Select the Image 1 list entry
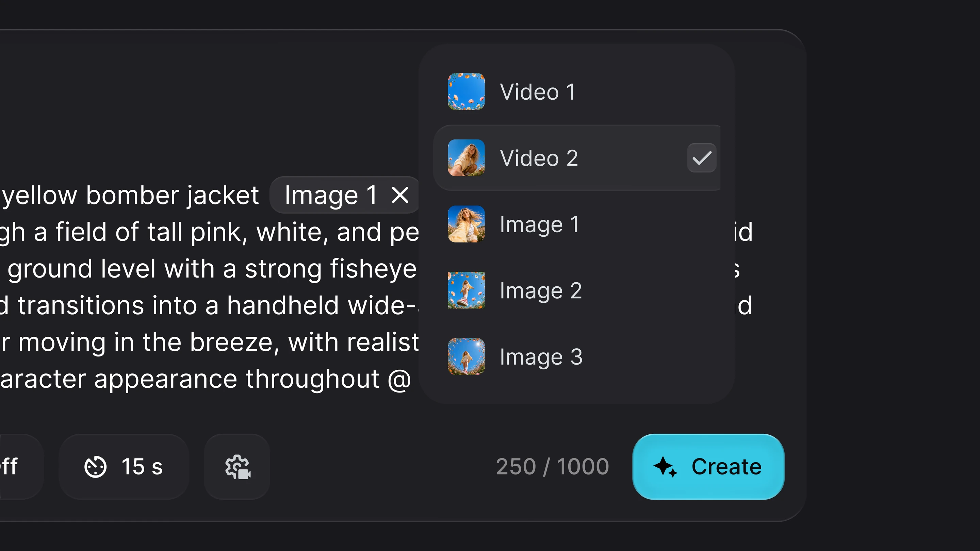This screenshot has width=980, height=551. (x=576, y=224)
